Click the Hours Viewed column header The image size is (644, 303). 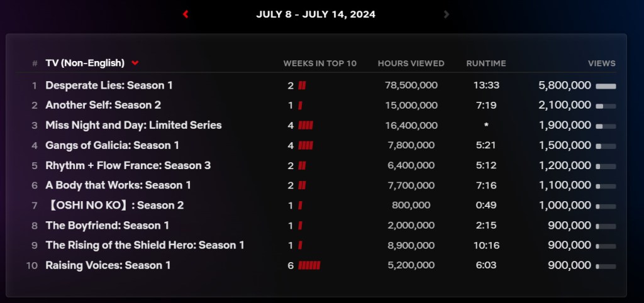click(x=411, y=63)
